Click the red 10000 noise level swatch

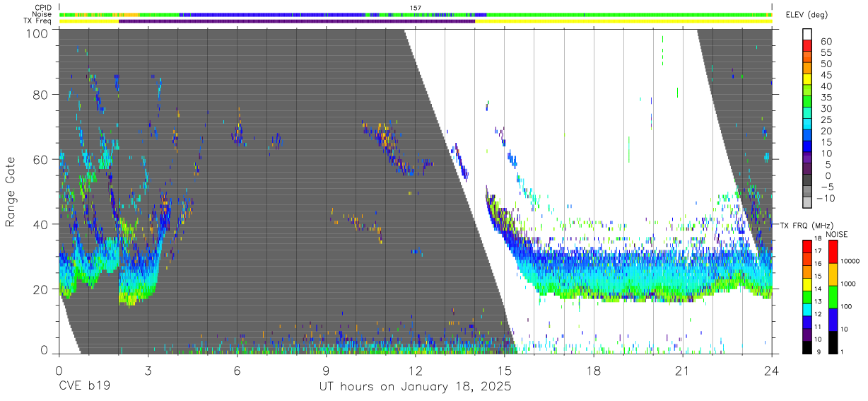pos(833,251)
